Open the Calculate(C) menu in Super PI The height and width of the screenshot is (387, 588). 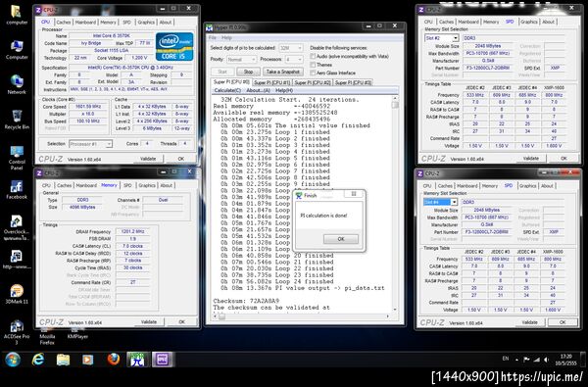coord(227,90)
